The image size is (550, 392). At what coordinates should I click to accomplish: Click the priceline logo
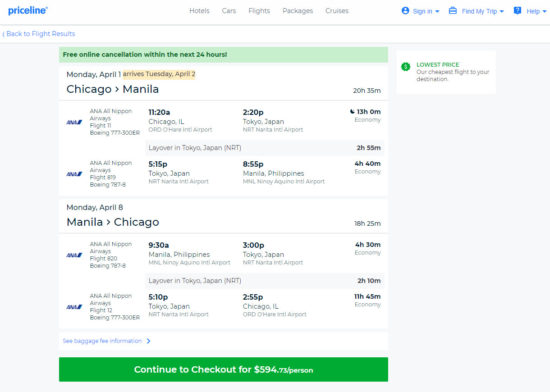(28, 11)
